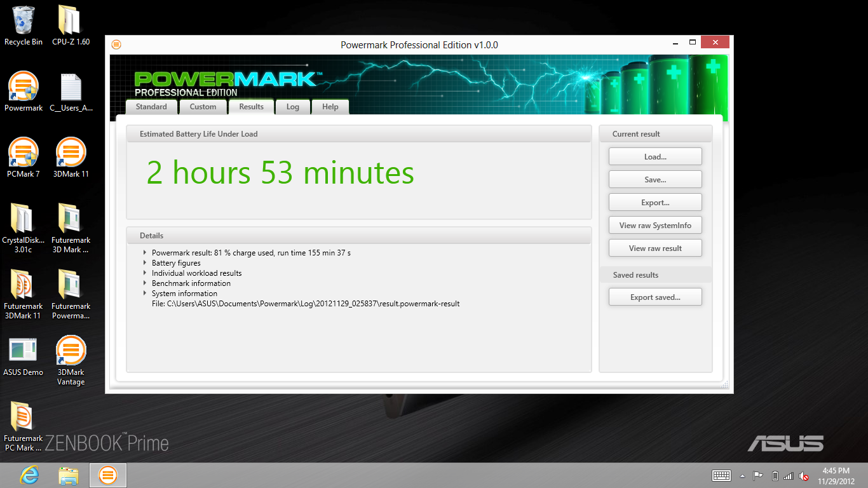Viewport: 868px width, 488px height.
Task: Click the Save... button
Action: (x=655, y=179)
